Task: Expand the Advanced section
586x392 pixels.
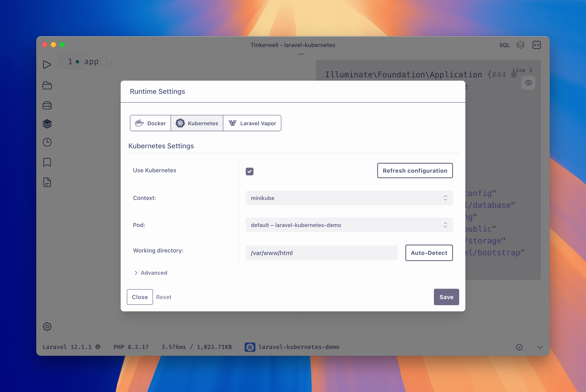Action: coord(151,273)
